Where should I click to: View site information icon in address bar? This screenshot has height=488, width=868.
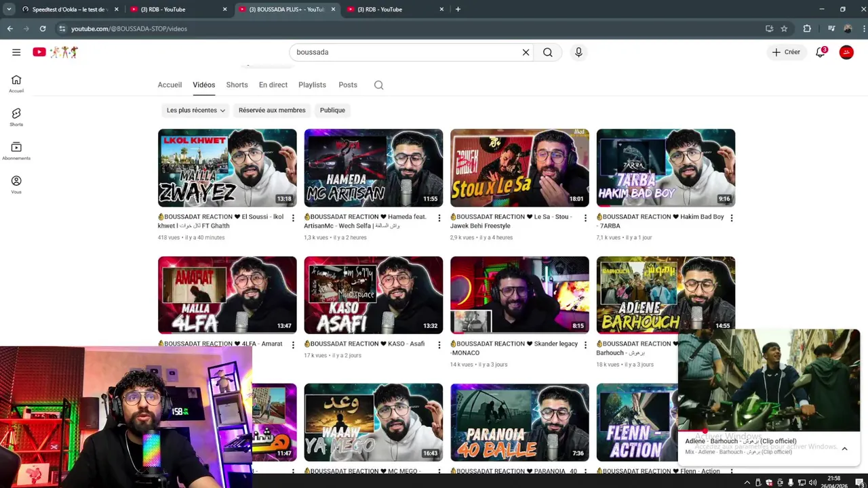pos(62,28)
